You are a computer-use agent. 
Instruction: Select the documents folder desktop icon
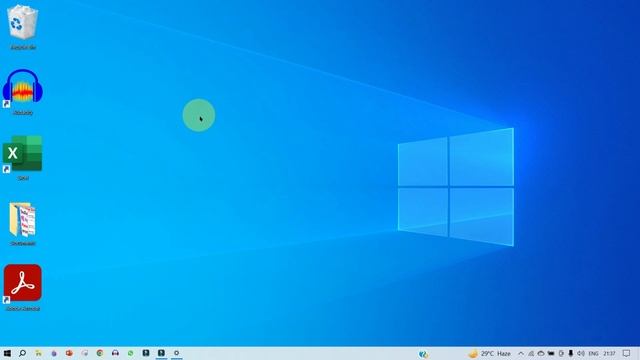coord(22,224)
